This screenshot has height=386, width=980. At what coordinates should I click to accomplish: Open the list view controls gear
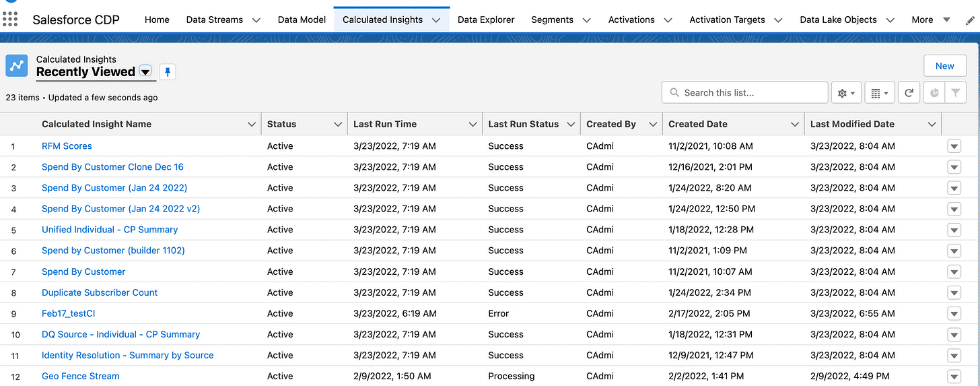pyautogui.click(x=846, y=93)
